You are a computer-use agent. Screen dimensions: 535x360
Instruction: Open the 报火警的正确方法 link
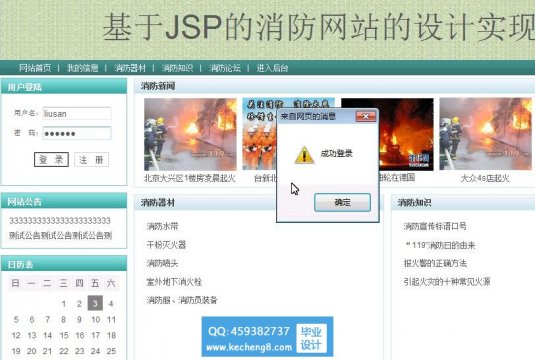point(435,263)
